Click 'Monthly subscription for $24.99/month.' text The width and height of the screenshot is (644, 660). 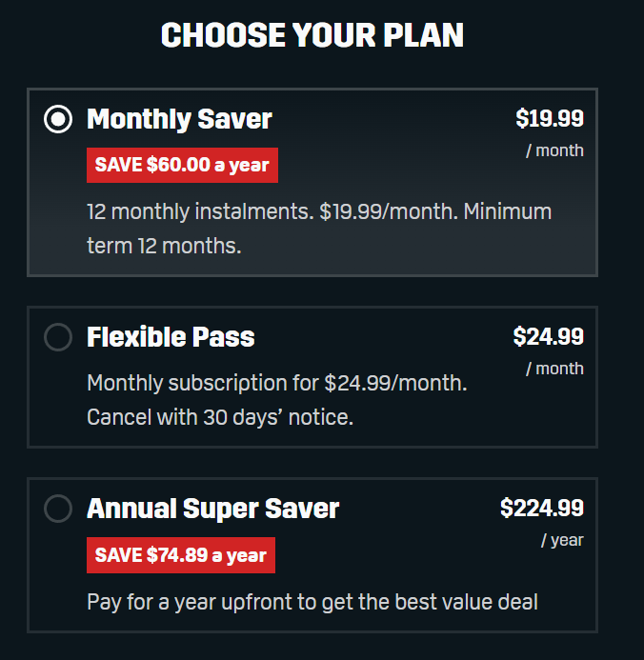coord(277,384)
